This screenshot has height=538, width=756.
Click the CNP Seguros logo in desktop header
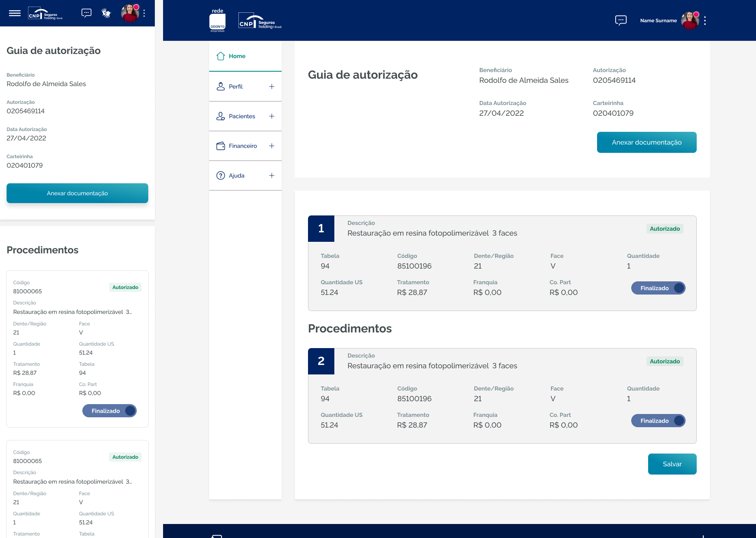(x=260, y=21)
